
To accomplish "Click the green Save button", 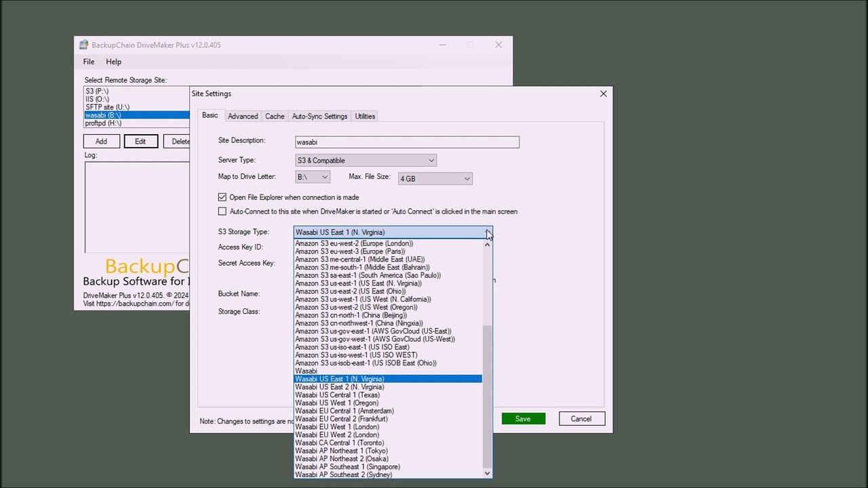I will 523,419.
